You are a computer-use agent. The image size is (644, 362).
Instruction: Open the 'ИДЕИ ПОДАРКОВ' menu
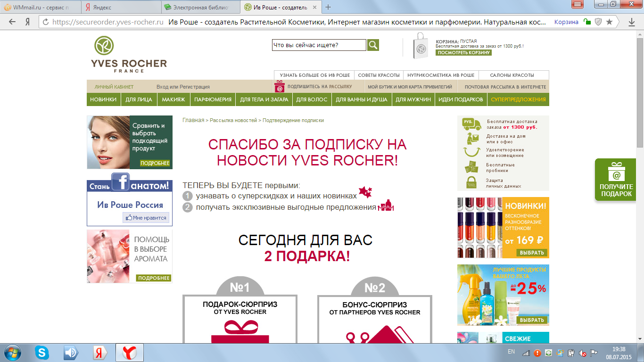tap(461, 99)
